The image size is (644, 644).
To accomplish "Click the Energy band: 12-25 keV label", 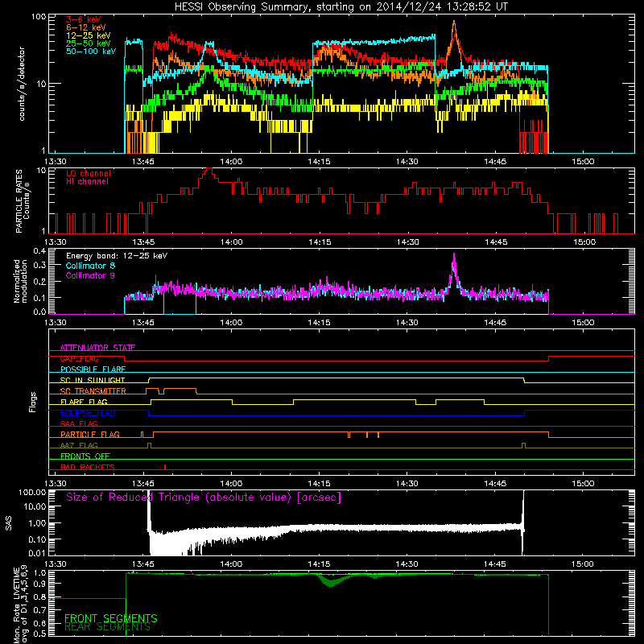I will pos(117,256).
